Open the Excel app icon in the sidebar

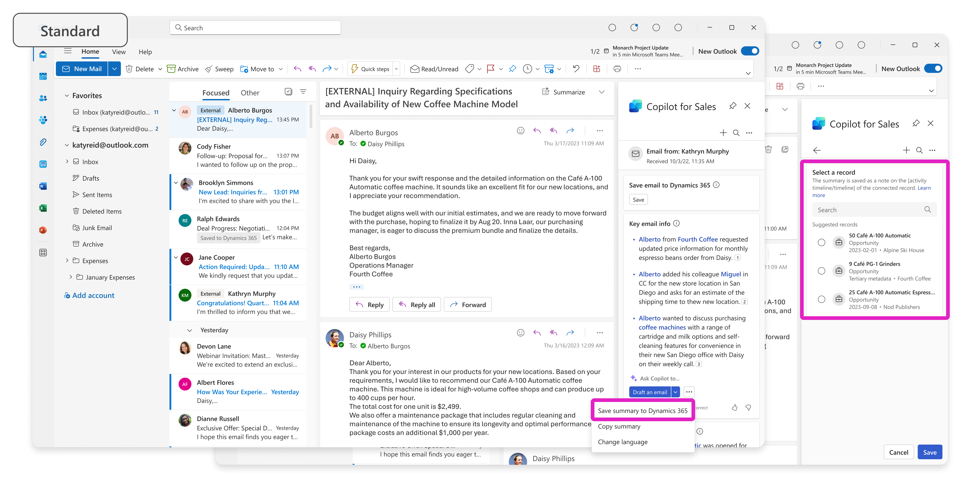(43, 208)
